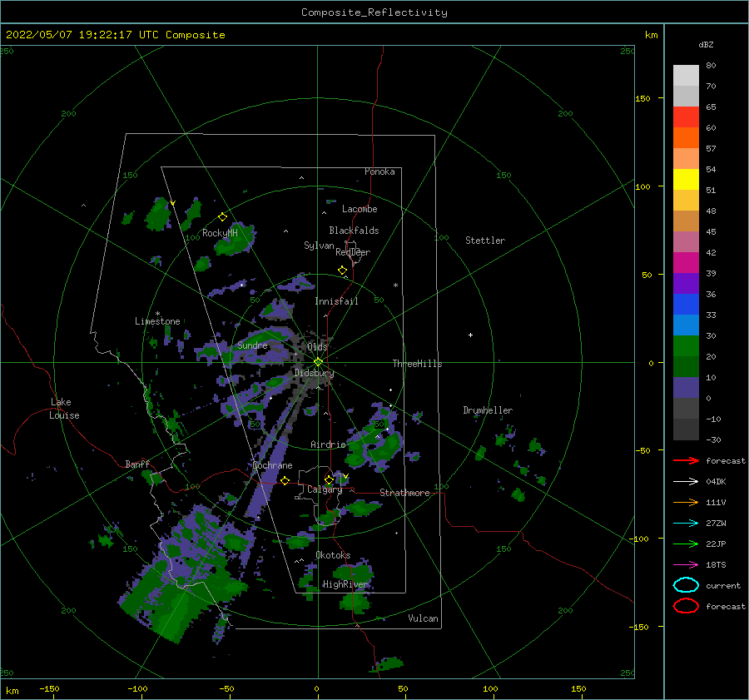
Task: Click the magenta 18TS arrow legend icon
Action: pos(686,565)
